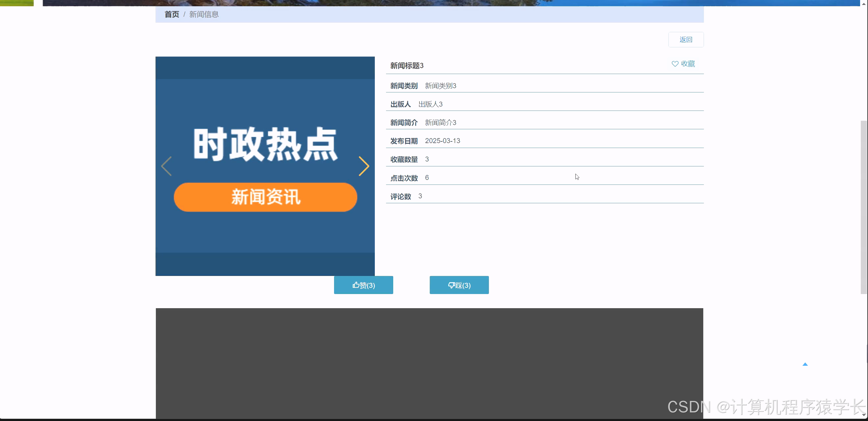The width and height of the screenshot is (868, 421).
Task: Select the 新闻信息 breadcrumb item
Action: tap(204, 14)
